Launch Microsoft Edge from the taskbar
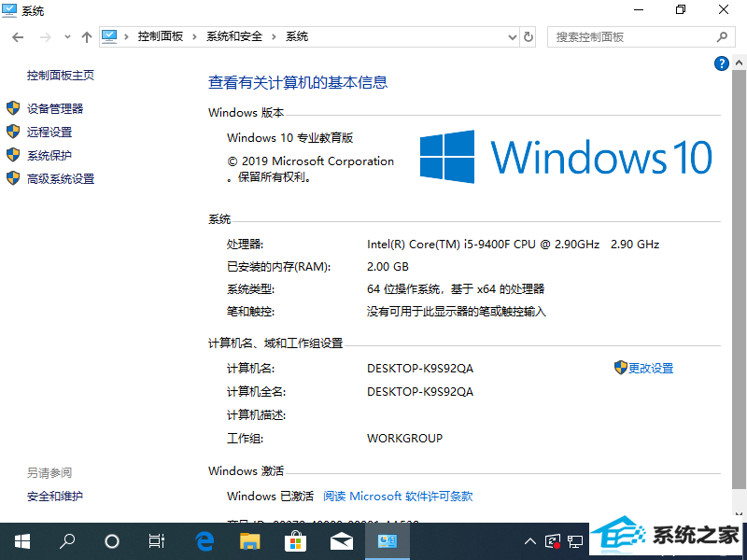The width and height of the screenshot is (747, 560). [x=204, y=541]
